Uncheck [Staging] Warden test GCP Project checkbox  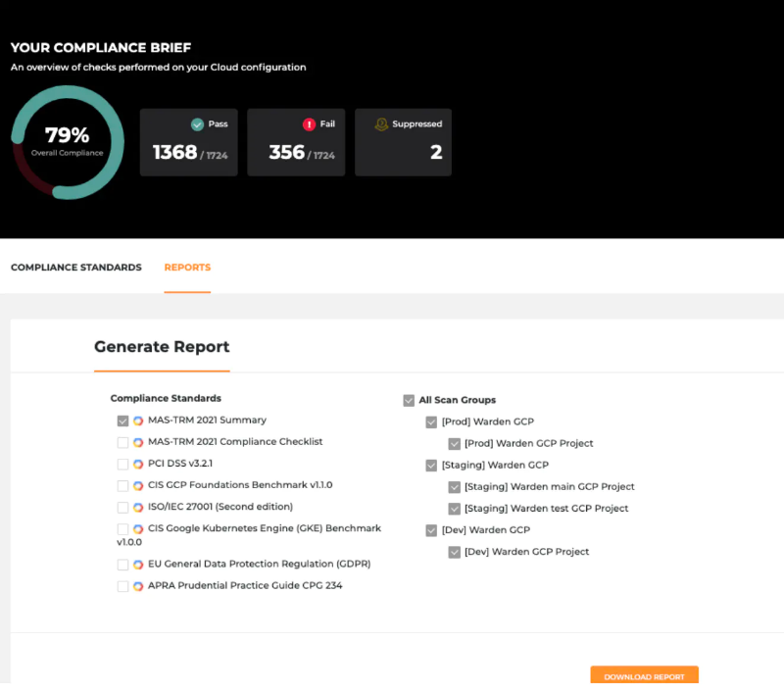click(454, 509)
